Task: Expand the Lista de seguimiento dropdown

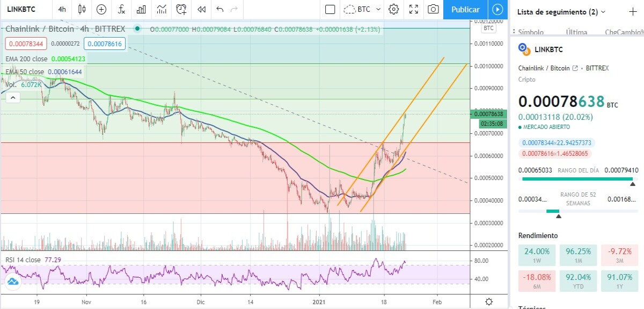Action: 561,11
